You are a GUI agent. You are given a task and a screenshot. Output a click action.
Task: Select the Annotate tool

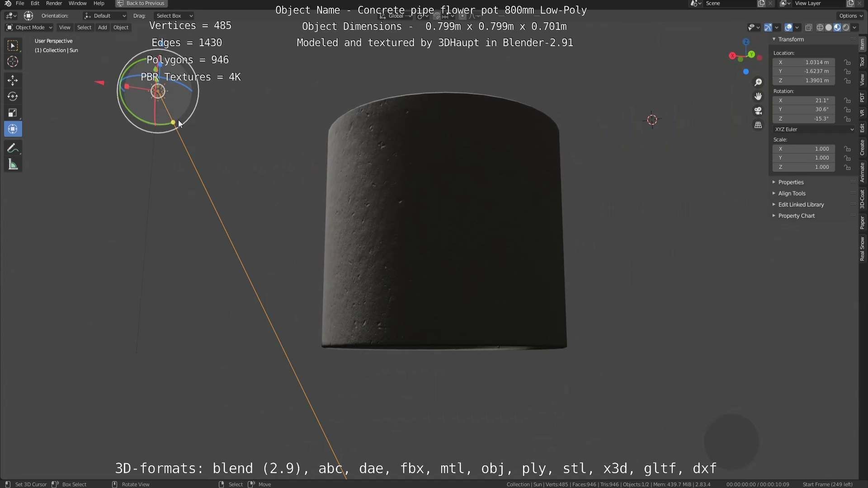[x=13, y=149]
